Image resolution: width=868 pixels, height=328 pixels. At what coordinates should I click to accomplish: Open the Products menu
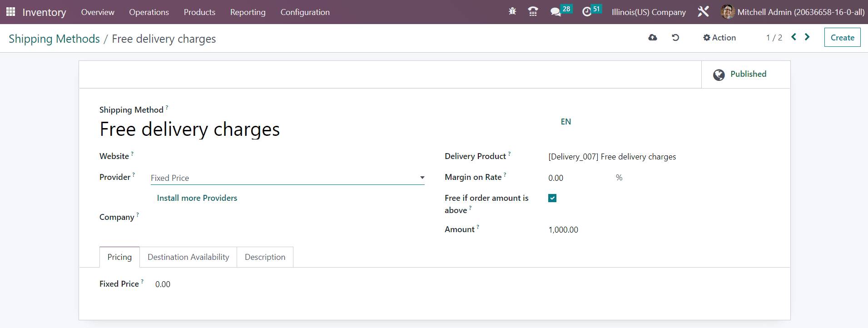pyautogui.click(x=199, y=12)
